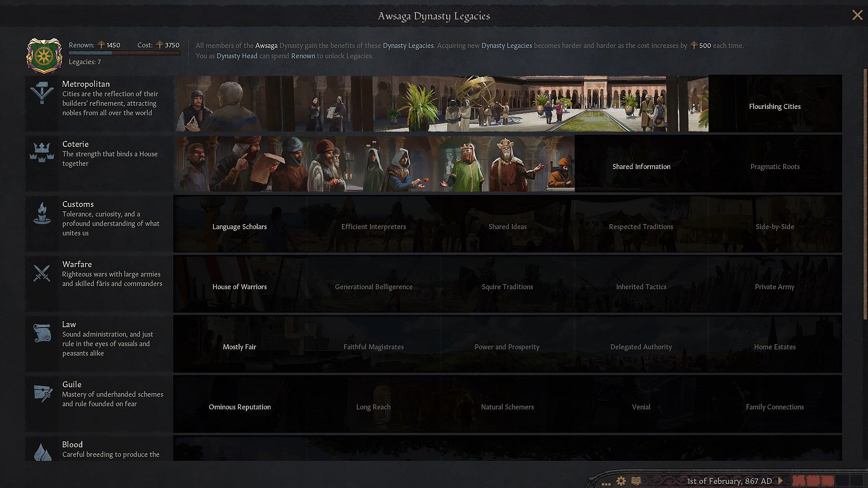Choose the House of Warriors legacy
The image size is (868, 488).
pyautogui.click(x=240, y=287)
